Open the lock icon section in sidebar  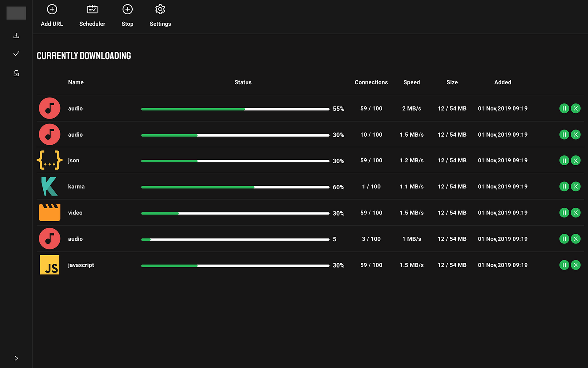pyautogui.click(x=16, y=73)
